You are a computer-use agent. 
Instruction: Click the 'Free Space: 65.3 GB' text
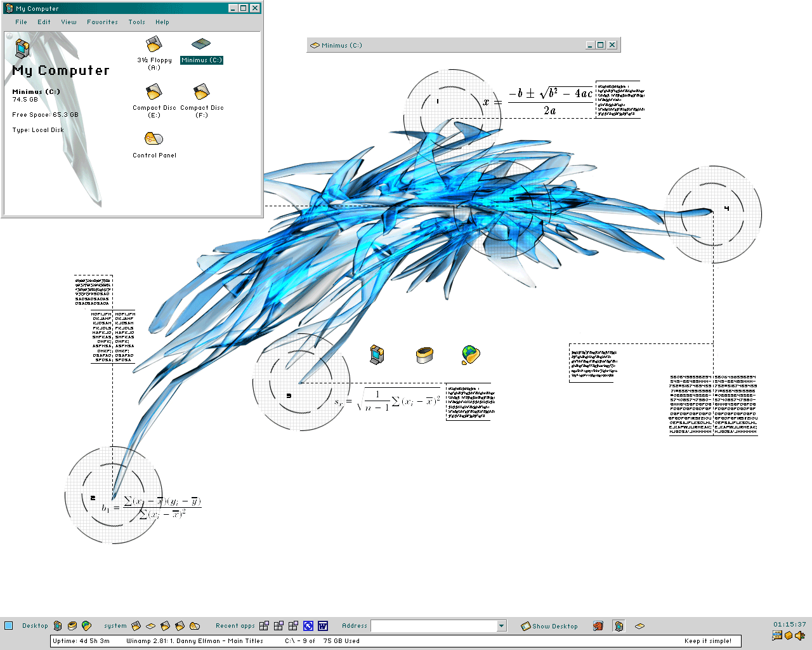click(45, 115)
